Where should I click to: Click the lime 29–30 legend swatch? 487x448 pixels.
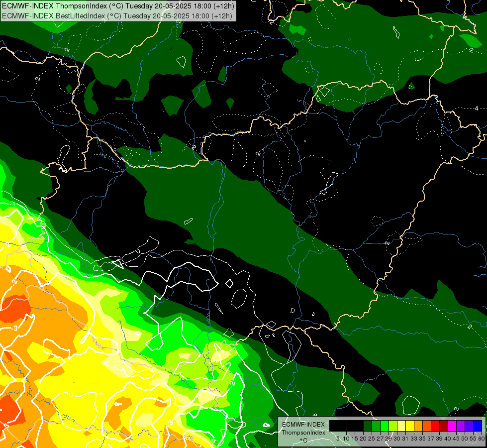point(393,426)
